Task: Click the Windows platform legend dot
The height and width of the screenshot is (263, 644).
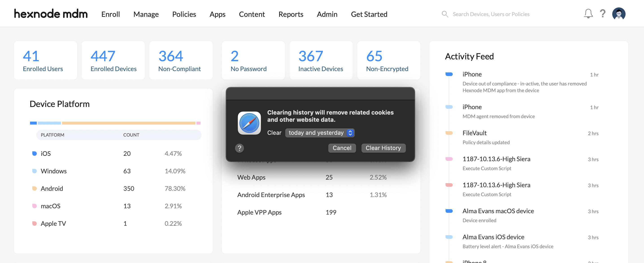Action: tap(35, 171)
